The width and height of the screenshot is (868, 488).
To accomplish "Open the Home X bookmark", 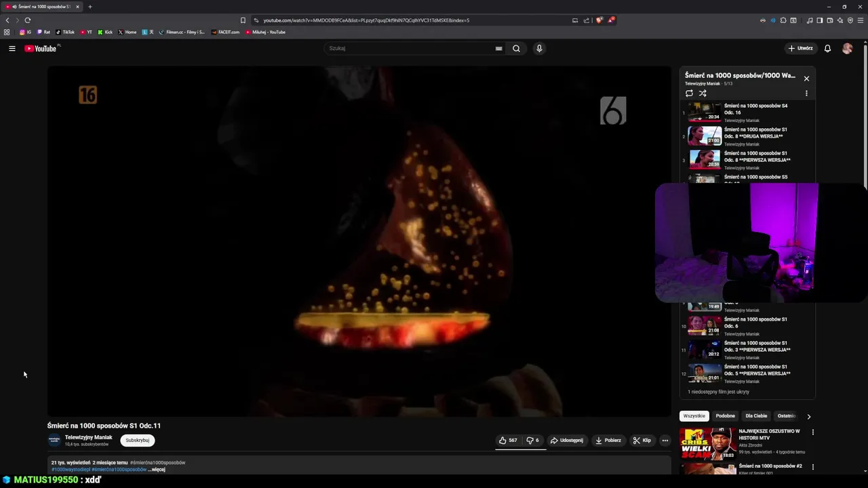I will (127, 32).
